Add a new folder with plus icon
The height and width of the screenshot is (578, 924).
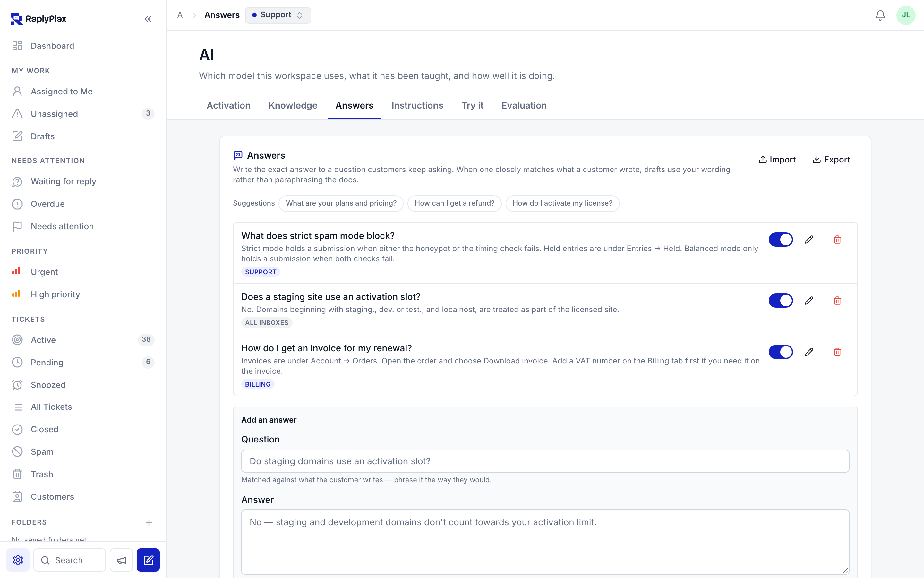click(149, 522)
